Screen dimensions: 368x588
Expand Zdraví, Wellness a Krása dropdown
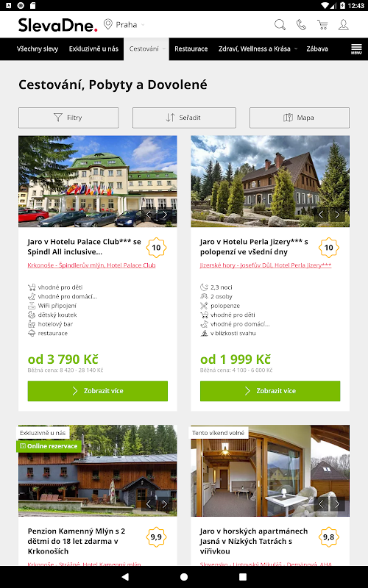tap(258, 49)
